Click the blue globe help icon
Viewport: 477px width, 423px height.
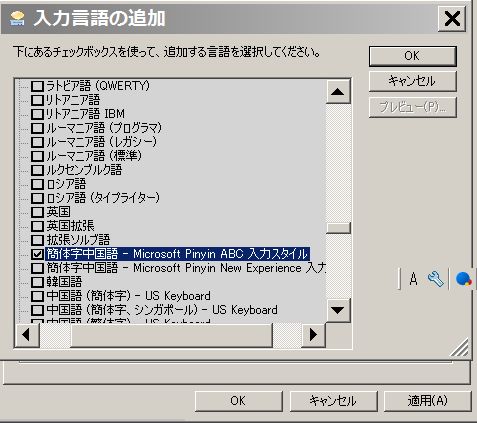pos(463,279)
